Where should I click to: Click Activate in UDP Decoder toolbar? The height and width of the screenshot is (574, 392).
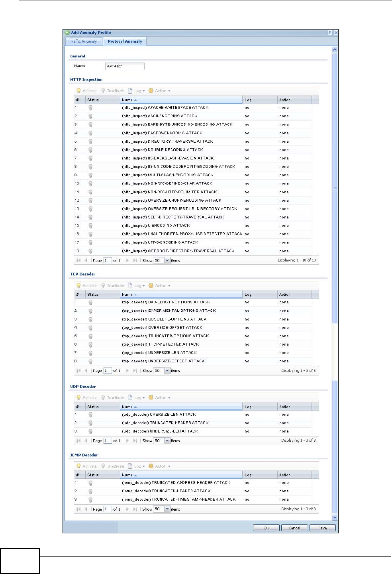[x=86, y=398]
